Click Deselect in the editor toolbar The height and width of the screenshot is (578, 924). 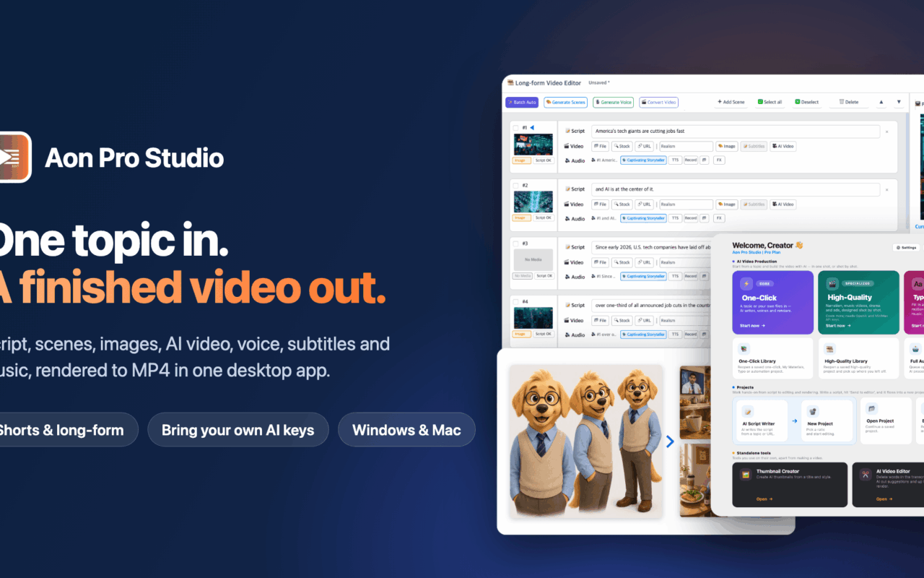pyautogui.click(x=807, y=102)
